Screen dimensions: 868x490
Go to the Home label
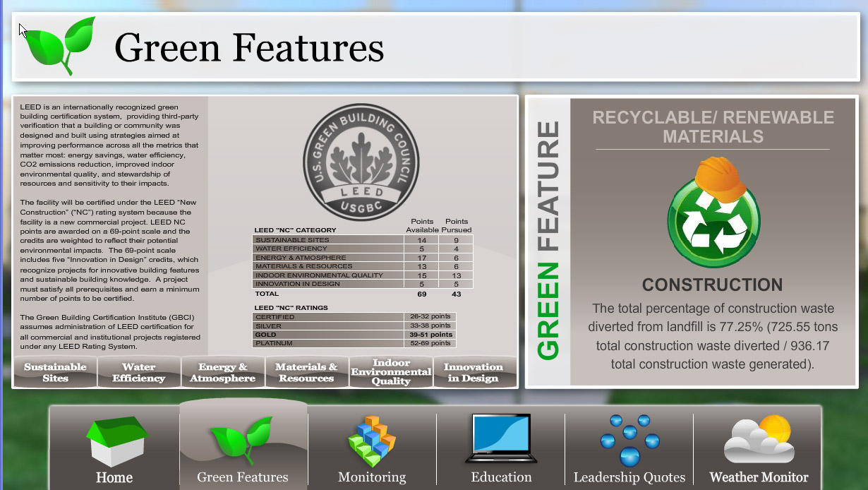click(x=114, y=478)
